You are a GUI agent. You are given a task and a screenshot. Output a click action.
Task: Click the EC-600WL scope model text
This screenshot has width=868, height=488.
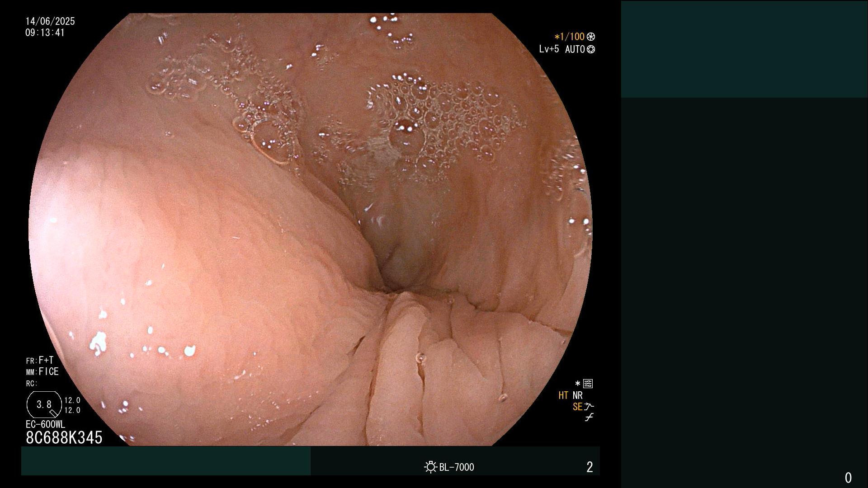coord(45,424)
